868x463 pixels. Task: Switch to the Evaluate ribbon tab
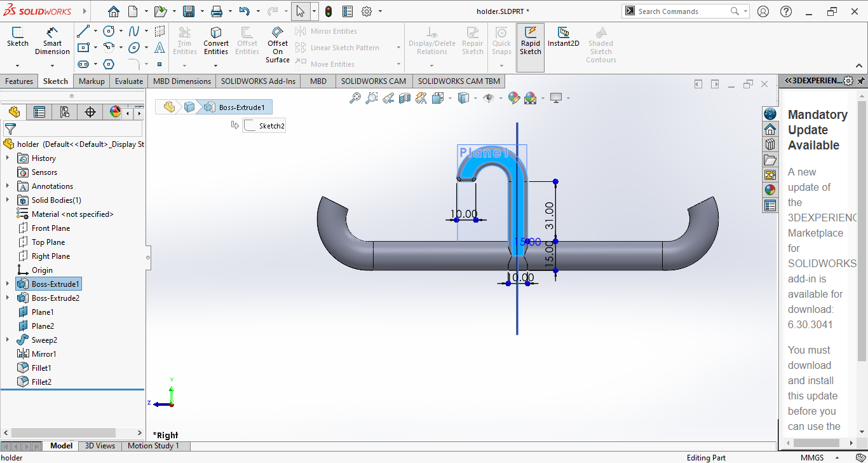pos(129,81)
